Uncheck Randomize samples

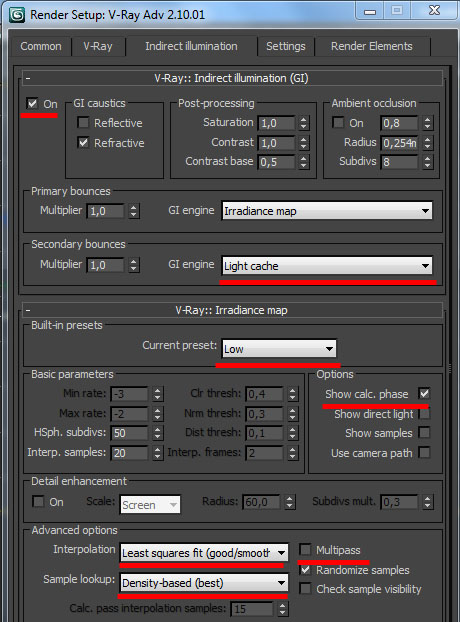pyautogui.click(x=305, y=570)
